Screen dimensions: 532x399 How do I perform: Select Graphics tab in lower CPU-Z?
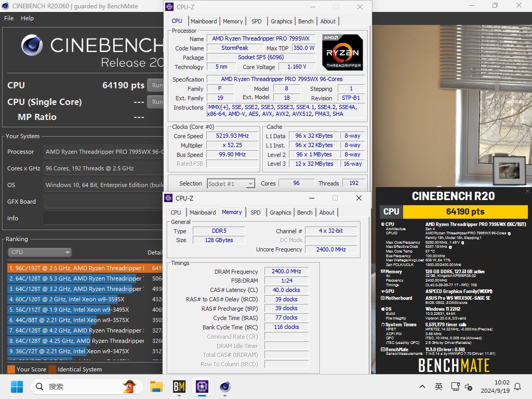click(280, 212)
